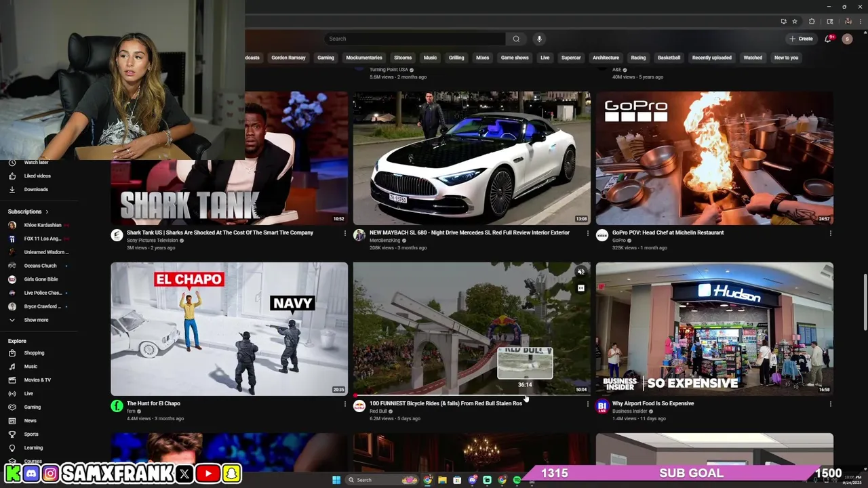Open Learning in Explore section

pyautogui.click(x=33, y=448)
